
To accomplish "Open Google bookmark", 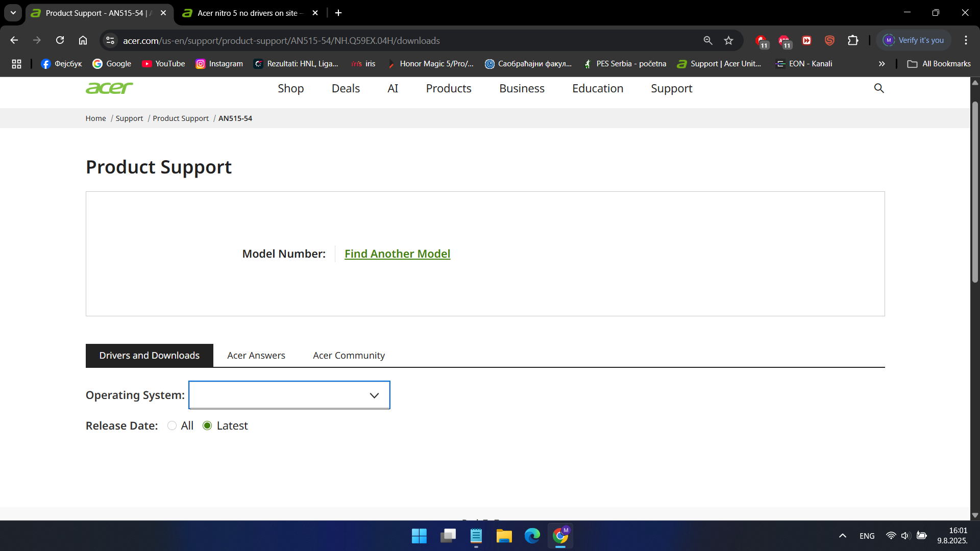I will click(112, 64).
